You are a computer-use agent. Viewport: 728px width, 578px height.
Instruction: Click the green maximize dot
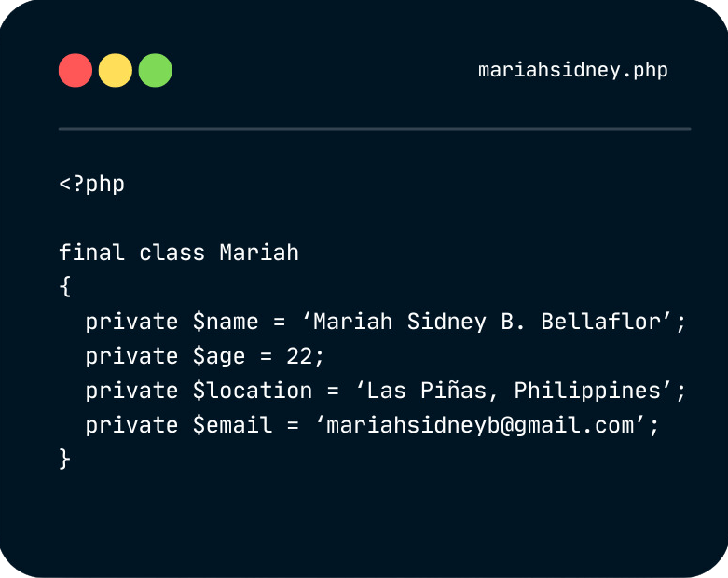[x=155, y=70]
